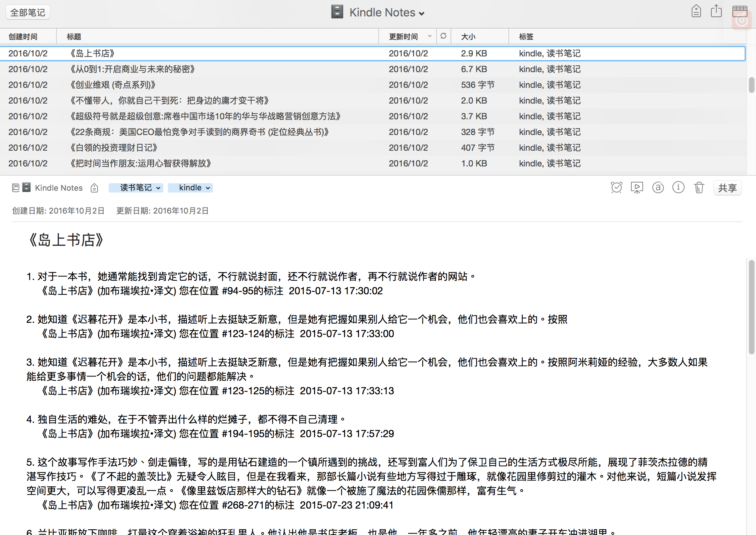The width and height of the screenshot is (756, 535).
Task: Select note 《白领的投资理财日记》
Action: pos(114,147)
